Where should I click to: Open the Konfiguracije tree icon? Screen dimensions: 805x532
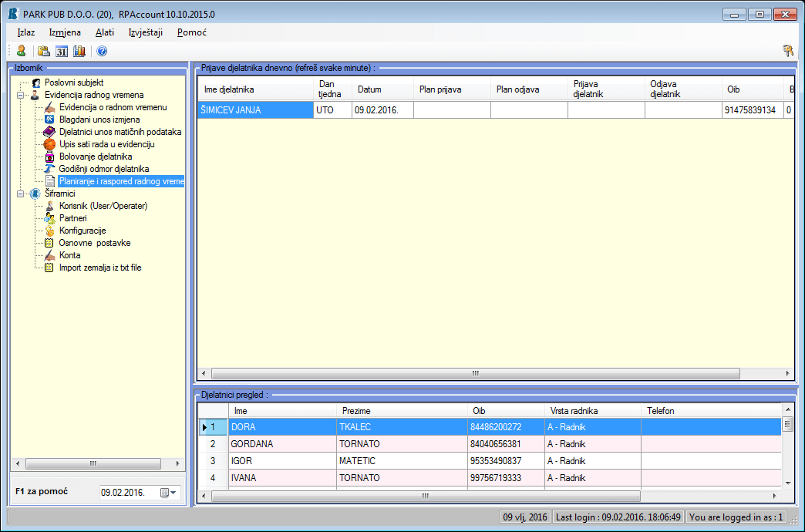pos(49,231)
